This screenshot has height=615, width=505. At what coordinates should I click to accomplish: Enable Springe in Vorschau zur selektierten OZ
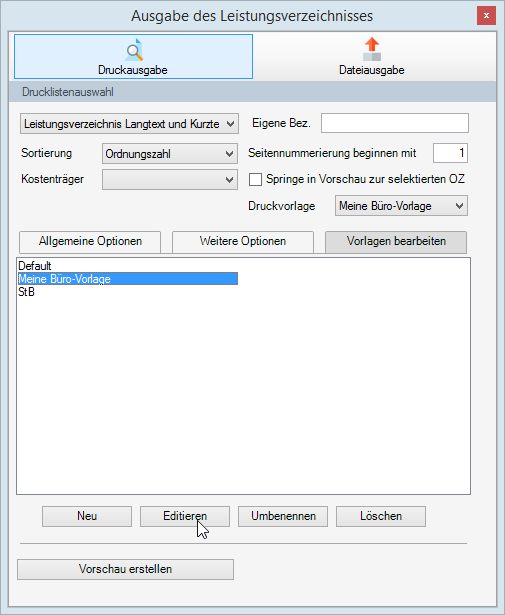256,180
